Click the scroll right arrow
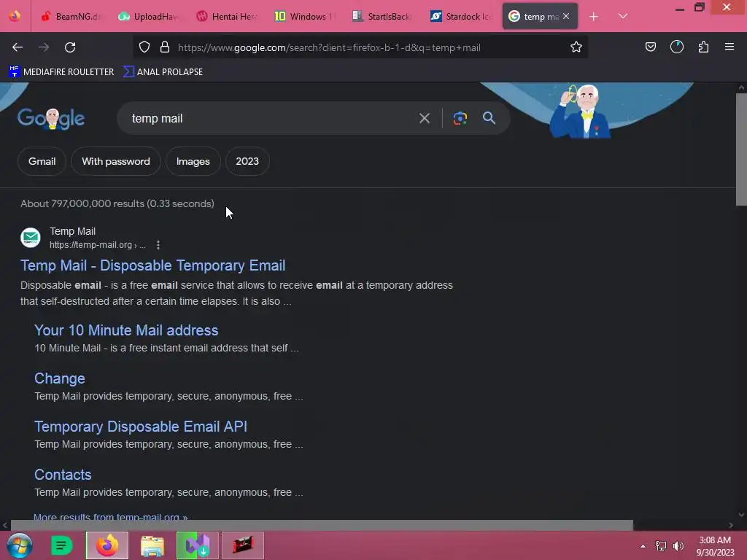747x560 pixels. [x=731, y=525]
